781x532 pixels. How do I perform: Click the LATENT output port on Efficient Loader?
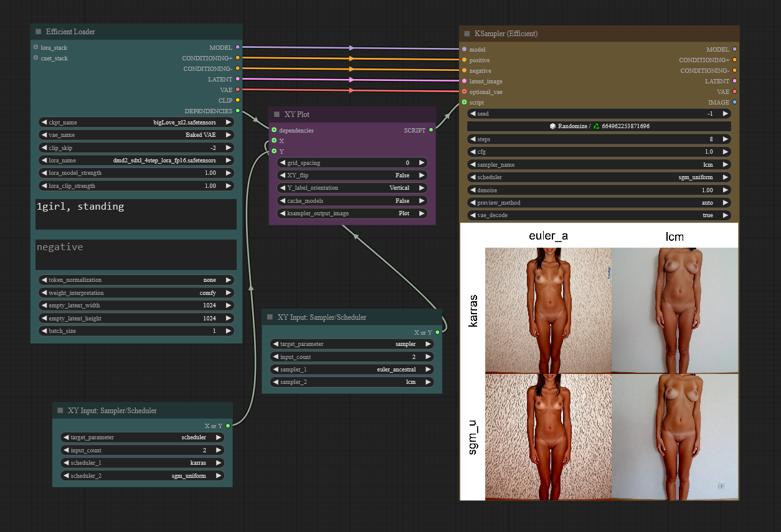pos(237,79)
